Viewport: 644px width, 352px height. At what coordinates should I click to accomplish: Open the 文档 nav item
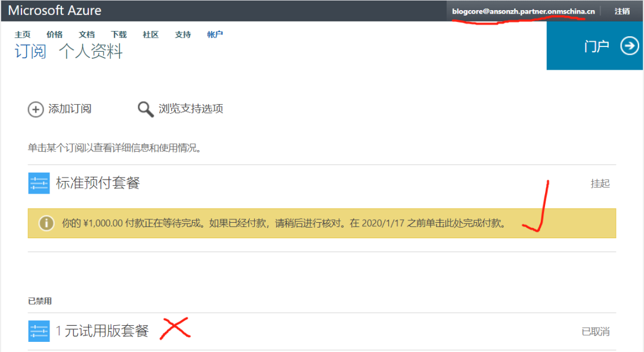click(86, 35)
